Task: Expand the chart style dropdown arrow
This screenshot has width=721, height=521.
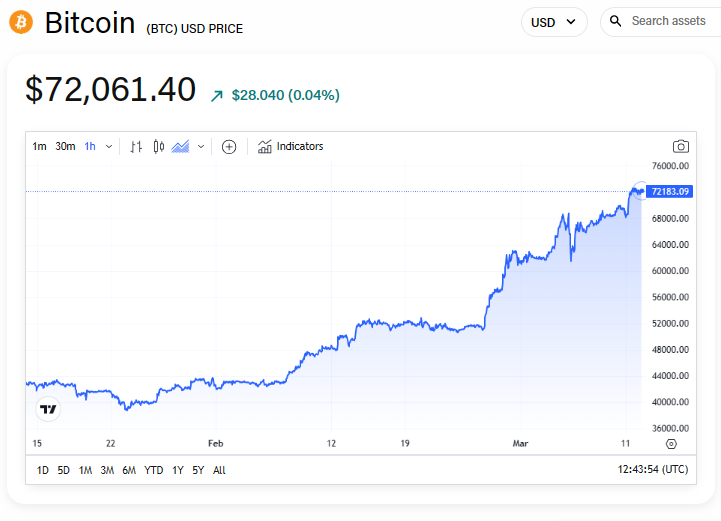Action: 201,147
